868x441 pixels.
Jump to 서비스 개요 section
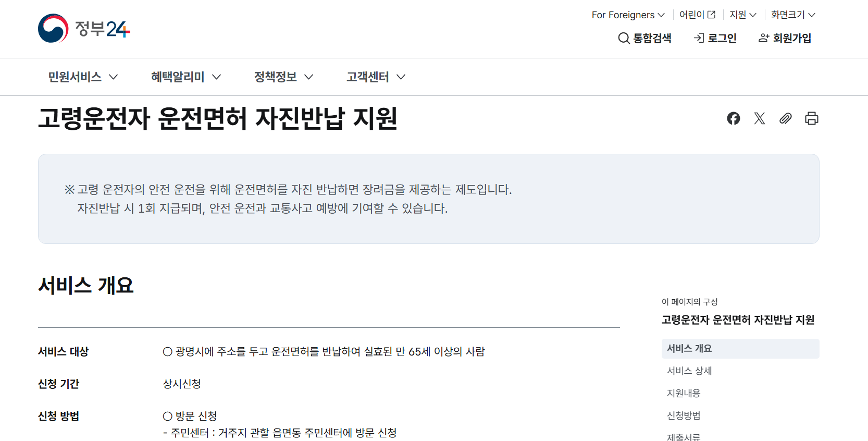(x=740, y=349)
